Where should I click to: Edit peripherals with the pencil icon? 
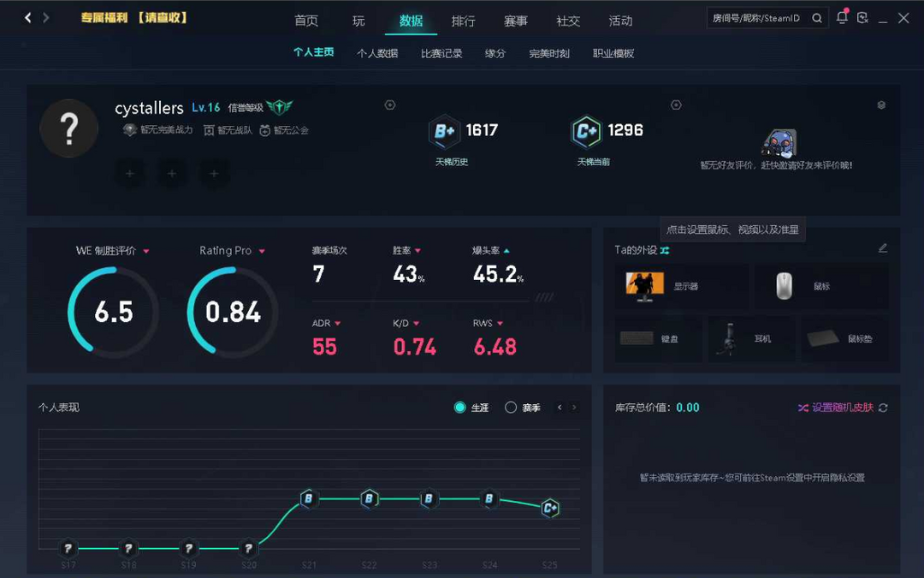tap(883, 248)
